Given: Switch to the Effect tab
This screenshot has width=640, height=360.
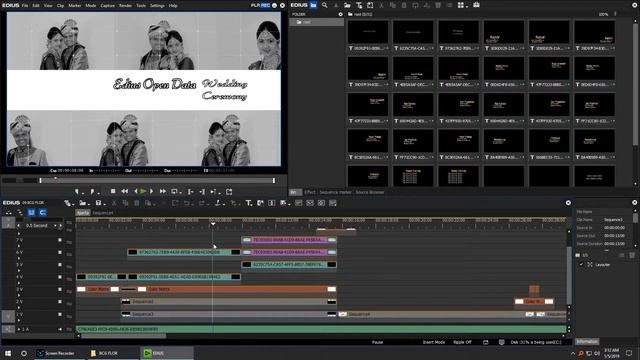Looking at the screenshot, I should pos(310,192).
